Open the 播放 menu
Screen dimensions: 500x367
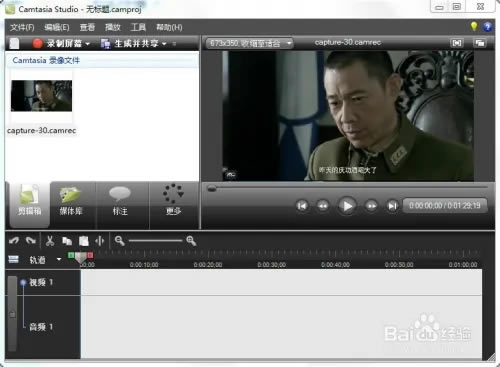click(x=113, y=27)
